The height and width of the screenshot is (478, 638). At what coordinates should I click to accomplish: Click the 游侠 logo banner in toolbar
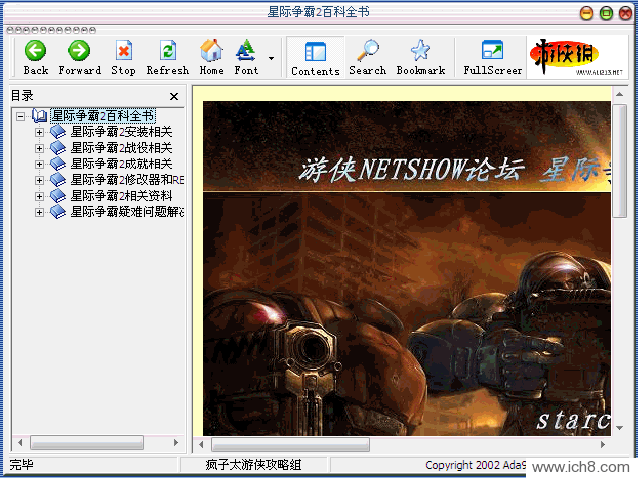pos(576,57)
